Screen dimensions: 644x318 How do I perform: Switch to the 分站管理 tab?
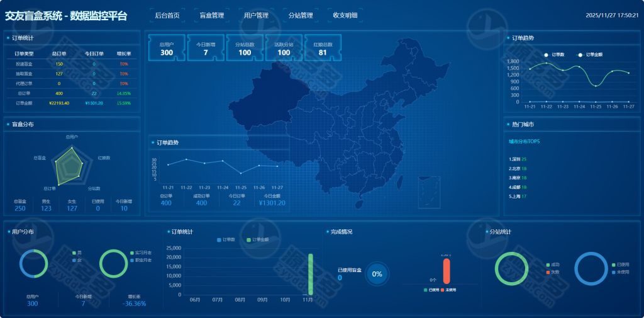(x=301, y=15)
